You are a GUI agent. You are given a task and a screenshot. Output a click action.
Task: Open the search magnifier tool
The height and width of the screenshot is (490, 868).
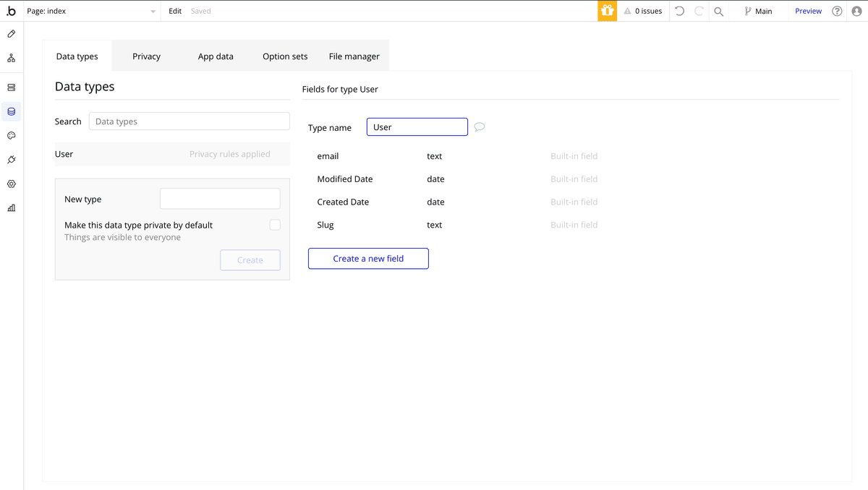click(x=718, y=11)
